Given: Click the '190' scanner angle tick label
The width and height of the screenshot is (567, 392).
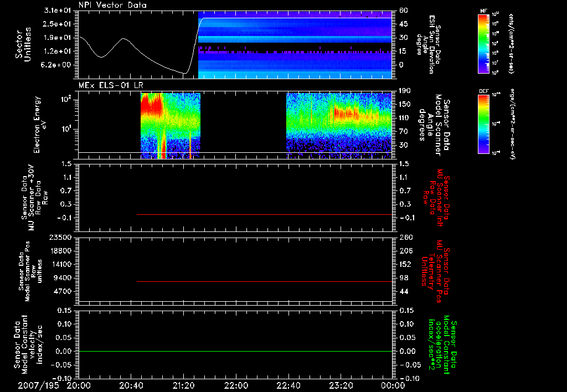Looking at the screenshot, I should (x=405, y=91).
